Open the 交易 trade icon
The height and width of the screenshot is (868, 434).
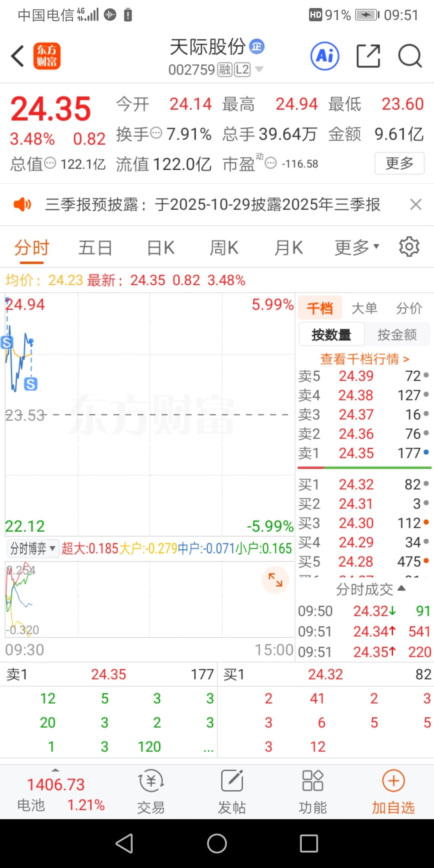point(151,792)
